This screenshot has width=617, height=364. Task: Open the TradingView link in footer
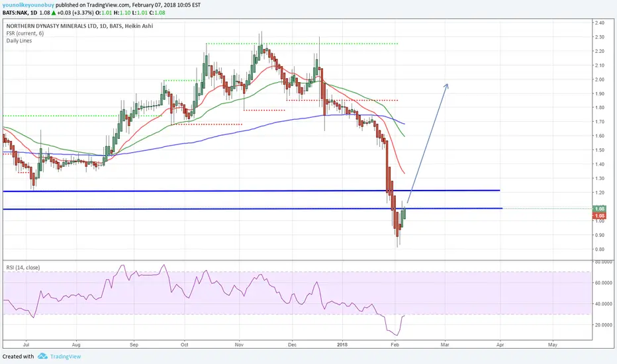tap(66, 357)
